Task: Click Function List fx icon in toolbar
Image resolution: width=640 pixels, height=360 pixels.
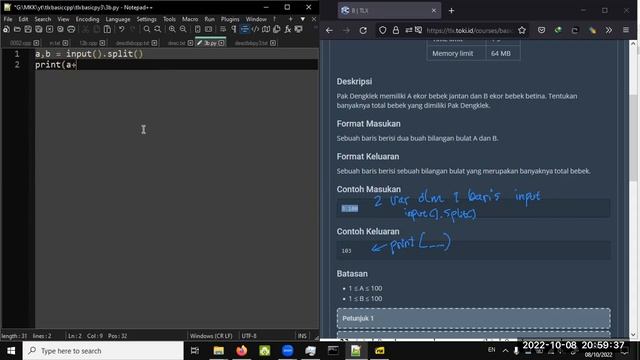Action: point(288,29)
